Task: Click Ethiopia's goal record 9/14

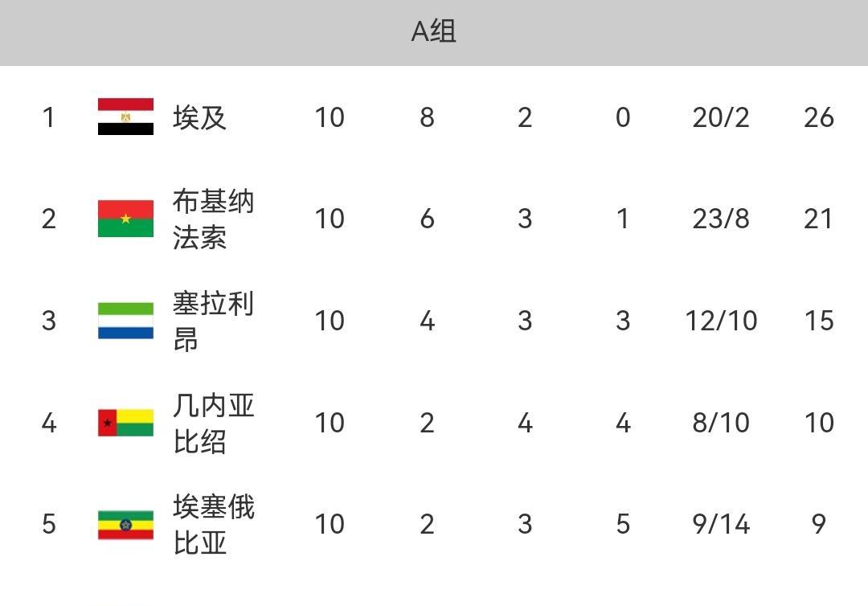Action: click(720, 524)
